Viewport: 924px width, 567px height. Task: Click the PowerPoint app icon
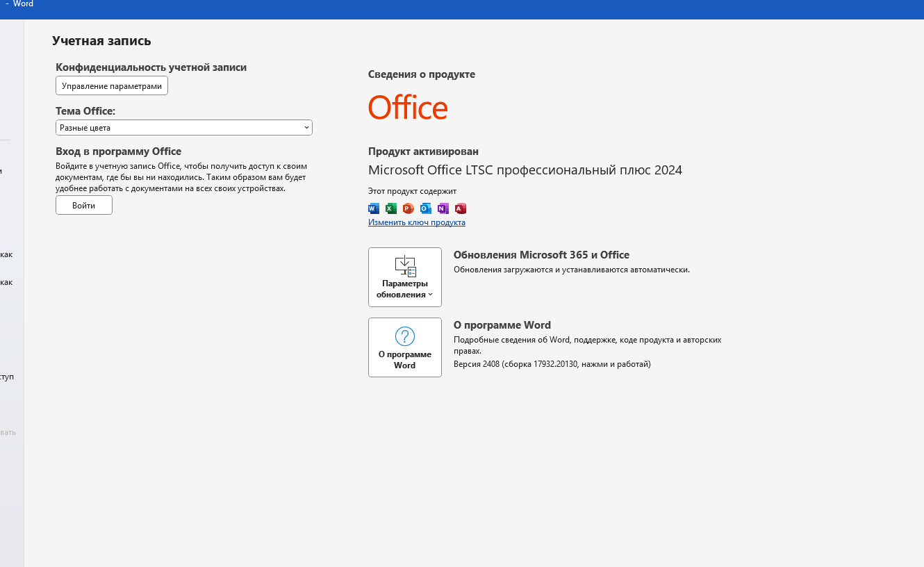pyautogui.click(x=408, y=208)
